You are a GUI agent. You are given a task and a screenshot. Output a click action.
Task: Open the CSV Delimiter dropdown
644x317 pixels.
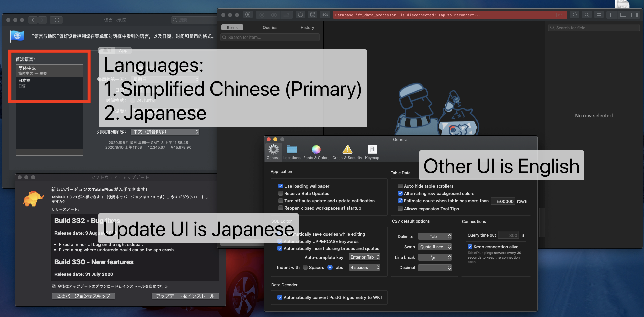point(435,236)
